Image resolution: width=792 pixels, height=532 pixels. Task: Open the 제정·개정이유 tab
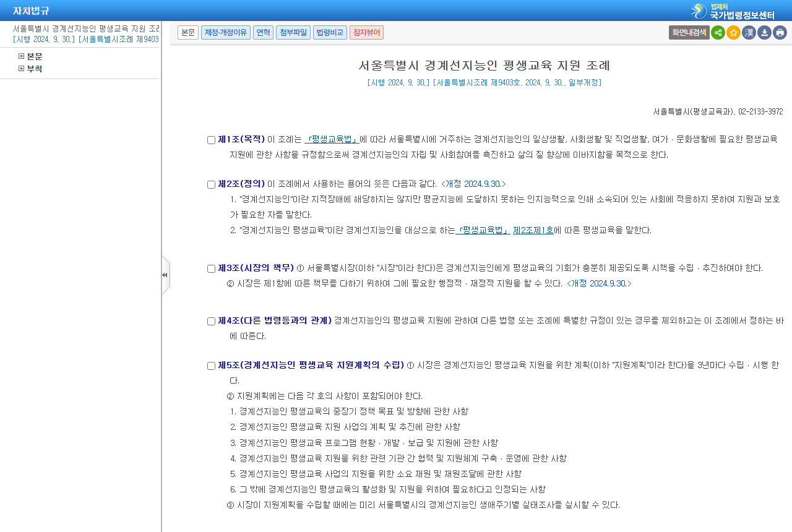pyautogui.click(x=226, y=33)
